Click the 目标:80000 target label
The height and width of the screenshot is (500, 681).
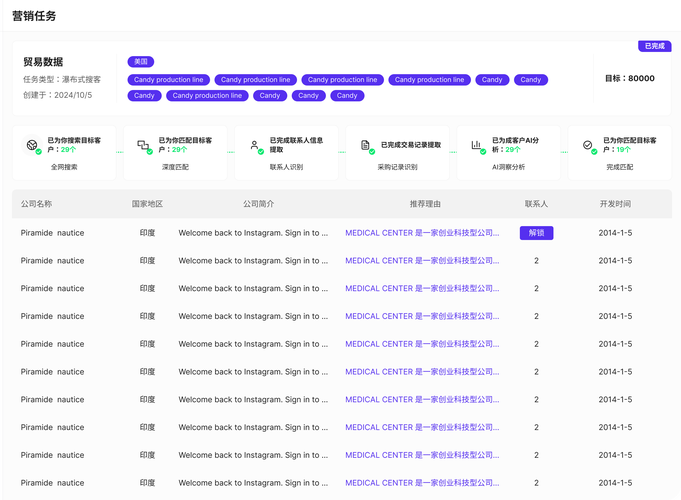(x=630, y=78)
